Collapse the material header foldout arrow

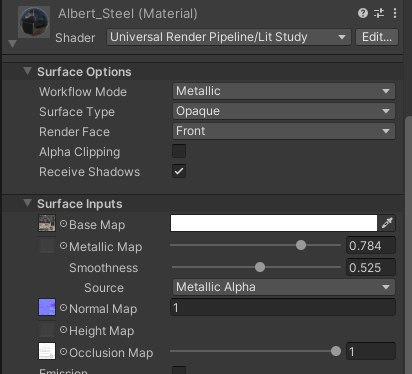tap(12, 44)
